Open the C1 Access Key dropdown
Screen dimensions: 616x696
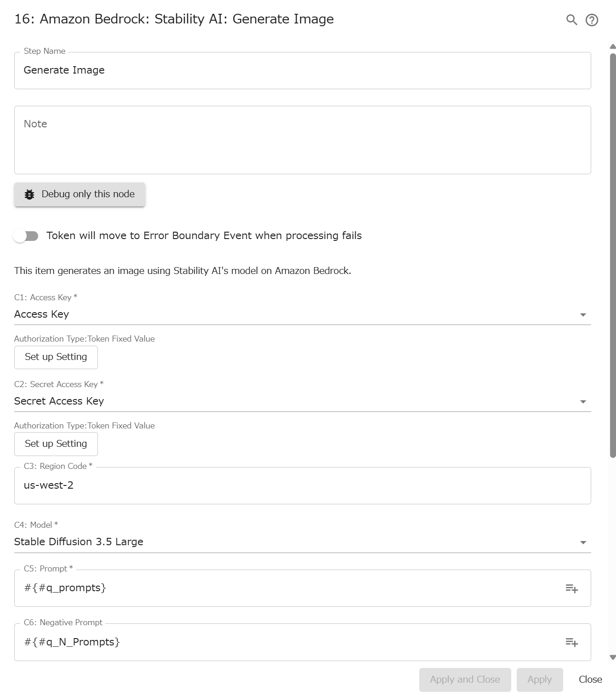point(583,314)
